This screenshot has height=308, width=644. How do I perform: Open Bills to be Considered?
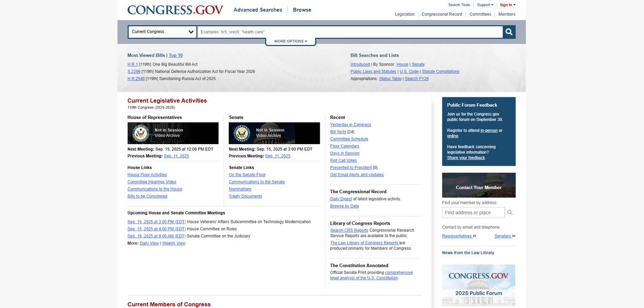(x=147, y=197)
